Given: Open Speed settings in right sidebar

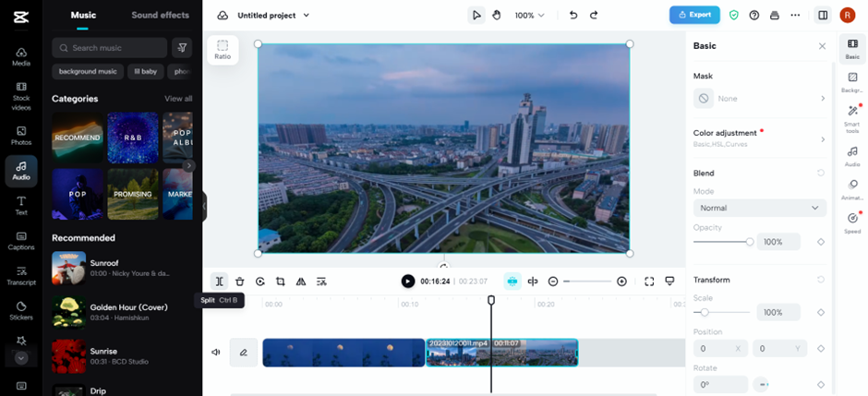Looking at the screenshot, I should click(x=852, y=222).
